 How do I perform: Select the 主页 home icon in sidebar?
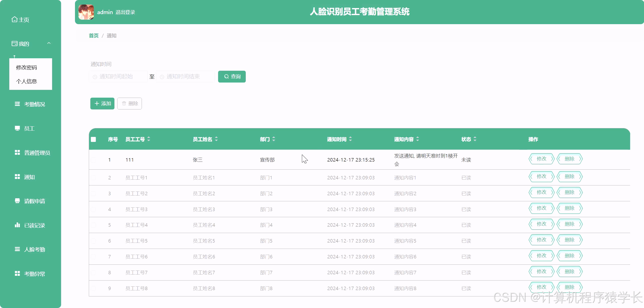click(x=14, y=19)
